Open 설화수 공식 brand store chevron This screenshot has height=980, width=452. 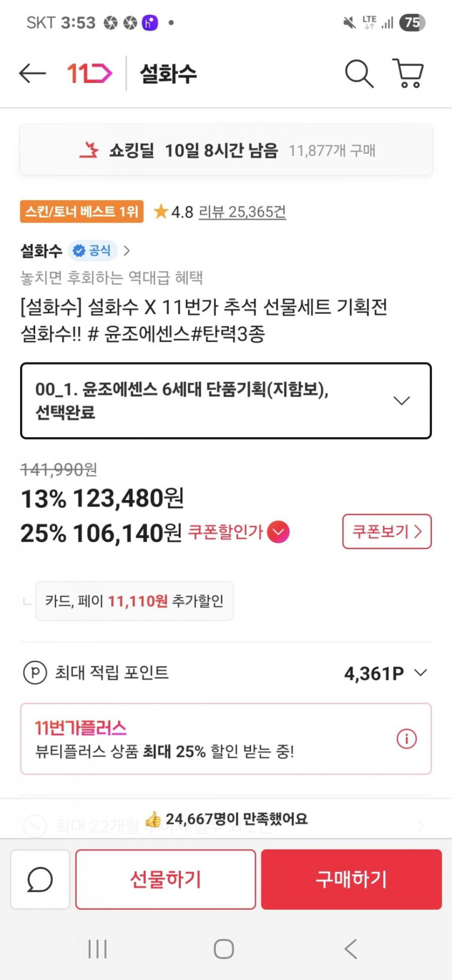tap(127, 251)
